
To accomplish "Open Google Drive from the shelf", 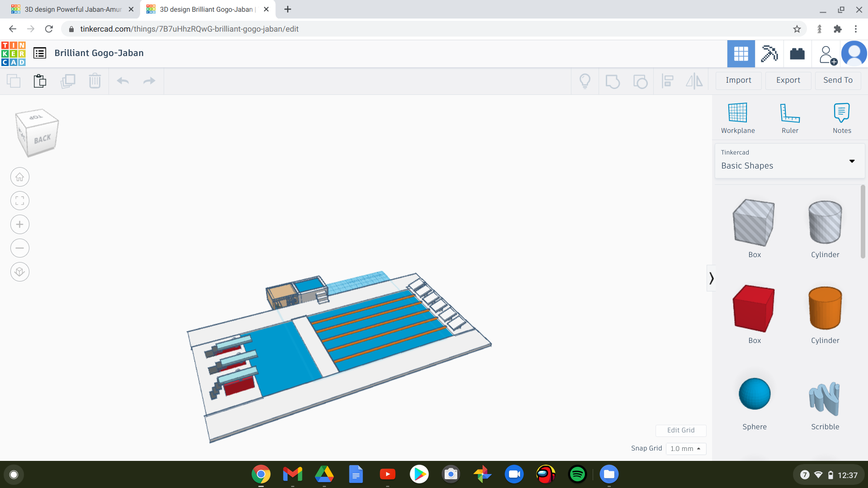I will pos(324,474).
